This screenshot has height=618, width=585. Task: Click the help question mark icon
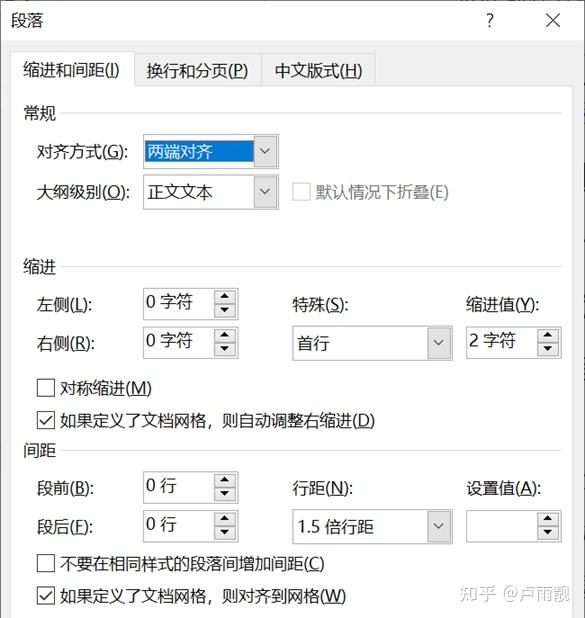click(x=490, y=20)
